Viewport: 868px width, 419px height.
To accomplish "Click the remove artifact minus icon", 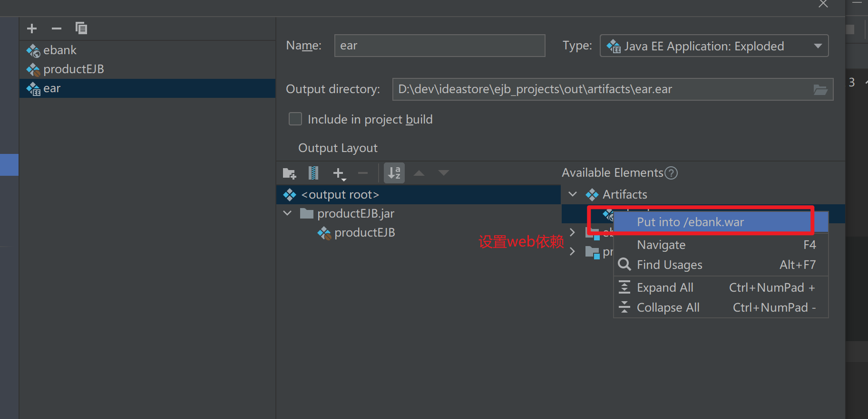I will pyautogui.click(x=57, y=29).
